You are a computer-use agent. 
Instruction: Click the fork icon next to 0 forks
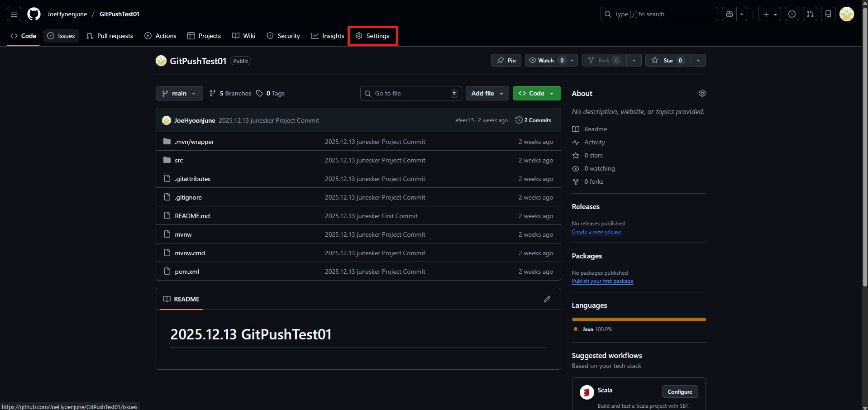[x=576, y=181]
